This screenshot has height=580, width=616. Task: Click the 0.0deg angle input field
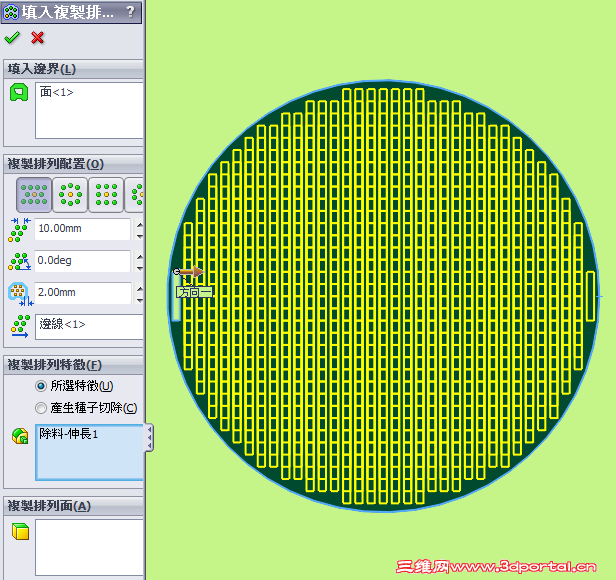tap(82, 261)
